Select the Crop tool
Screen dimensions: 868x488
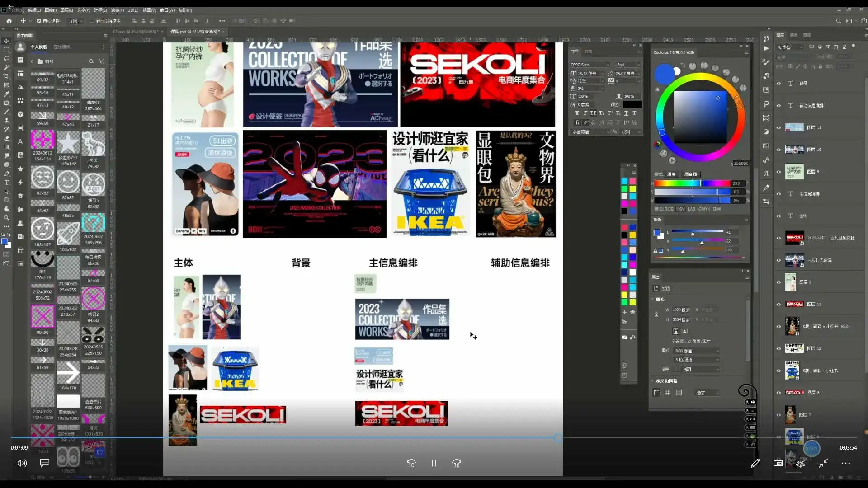click(x=6, y=76)
